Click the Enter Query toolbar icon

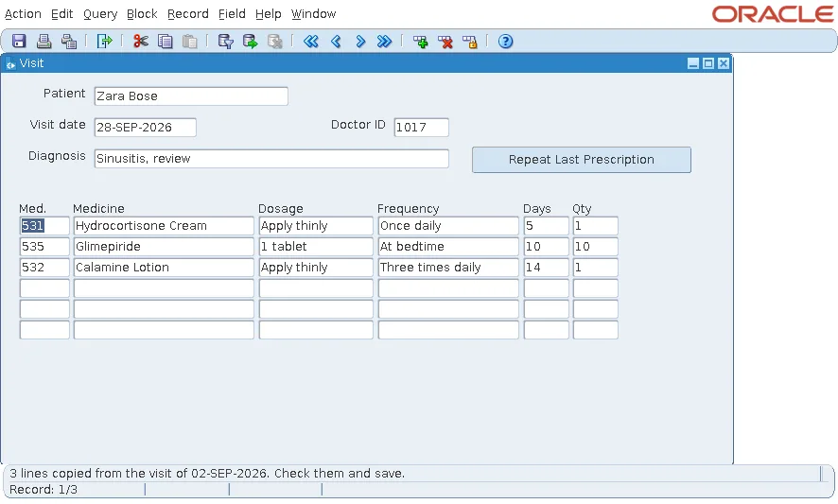tap(225, 42)
